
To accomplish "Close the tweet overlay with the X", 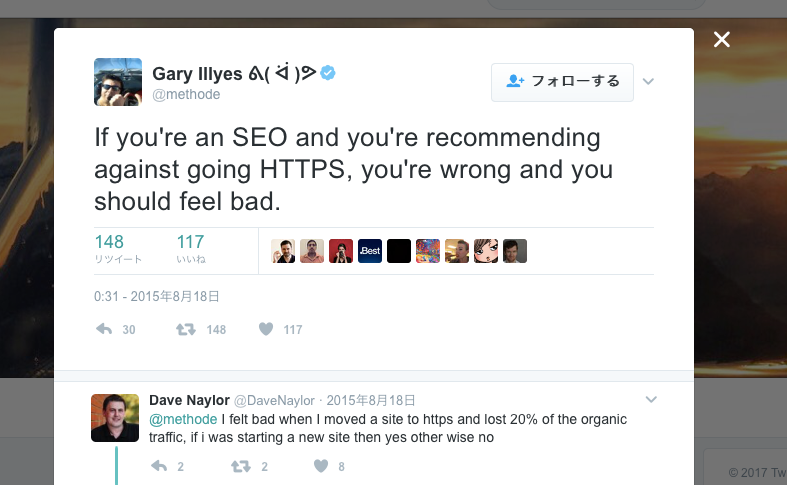I will 722,39.
